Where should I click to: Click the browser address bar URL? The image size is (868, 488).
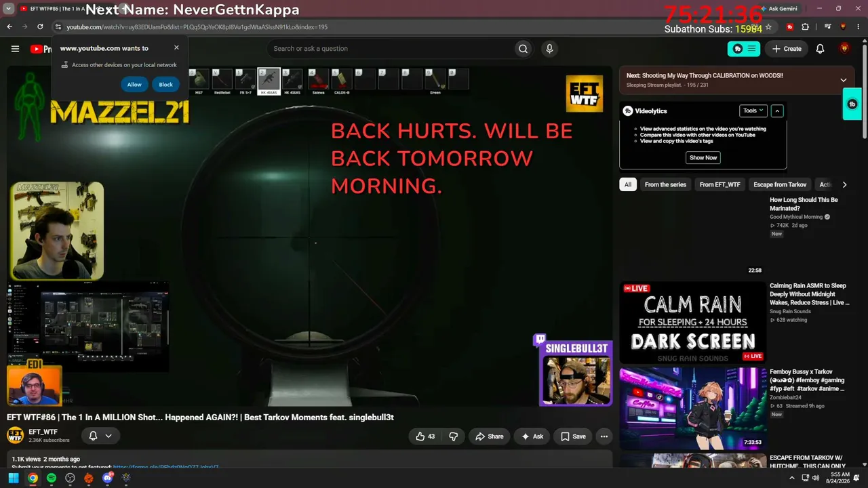pos(197,27)
